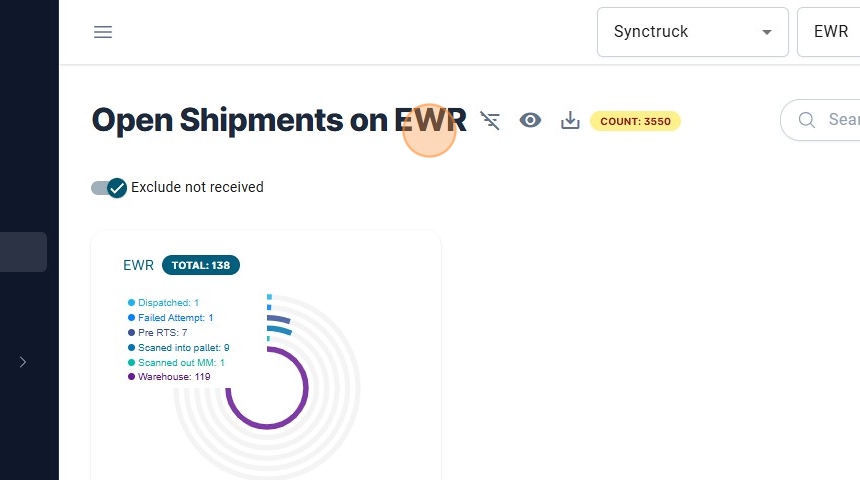Click the Warehouse: 119 legend item
The height and width of the screenshot is (480, 860).
point(174,377)
